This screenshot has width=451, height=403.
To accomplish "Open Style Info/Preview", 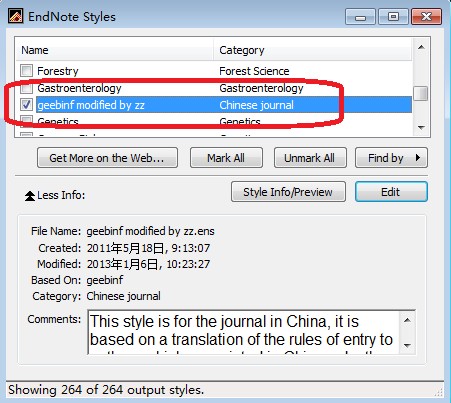I will (288, 192).
